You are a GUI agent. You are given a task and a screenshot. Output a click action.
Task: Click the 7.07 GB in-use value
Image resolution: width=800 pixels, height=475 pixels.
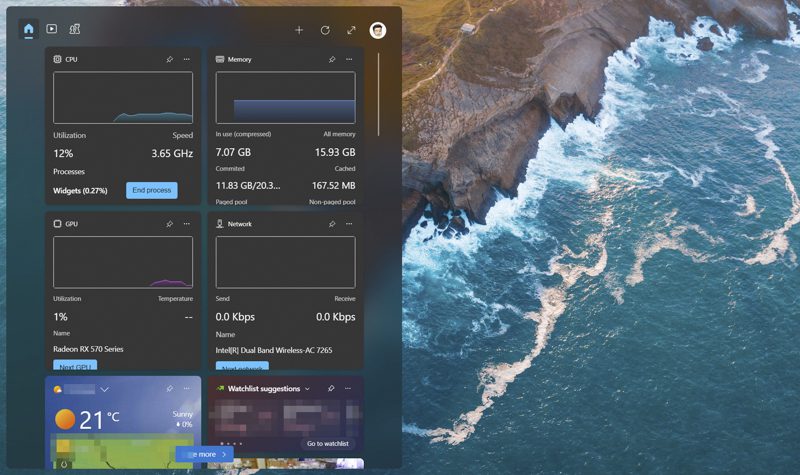point(233,152)
